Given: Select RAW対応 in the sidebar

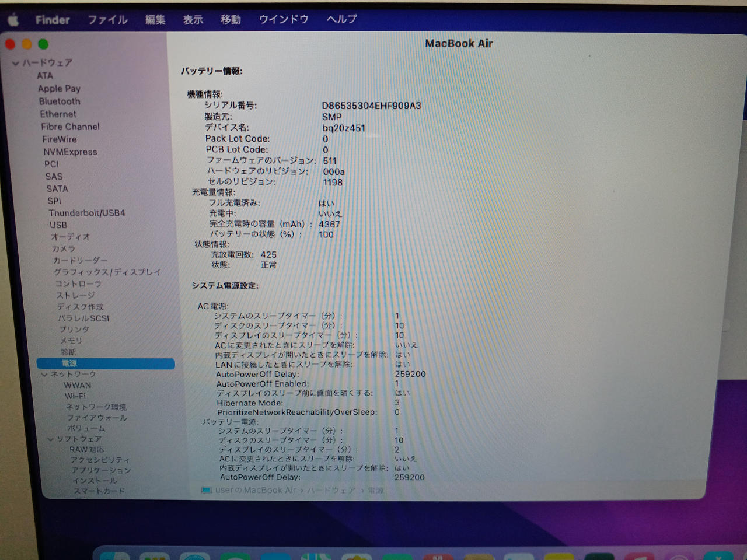Looking at the screenshot, I should [x=86, y=450].
